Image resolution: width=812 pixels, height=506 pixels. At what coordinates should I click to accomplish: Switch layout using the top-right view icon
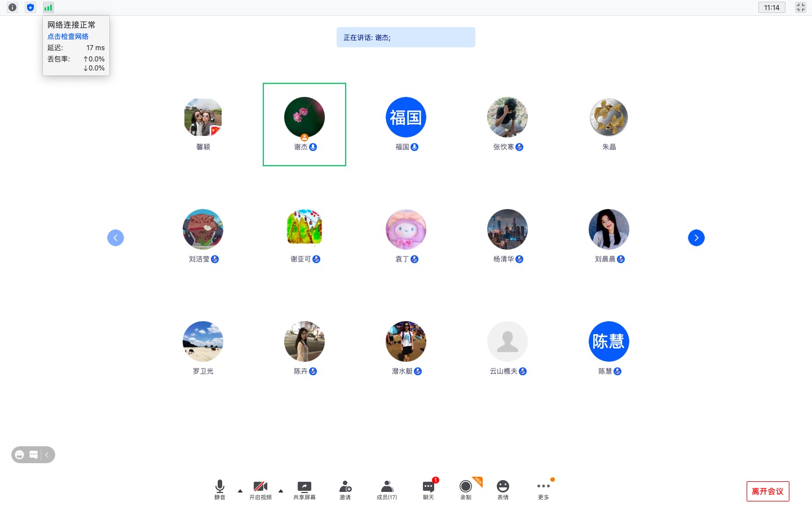(x=801, y=7)
